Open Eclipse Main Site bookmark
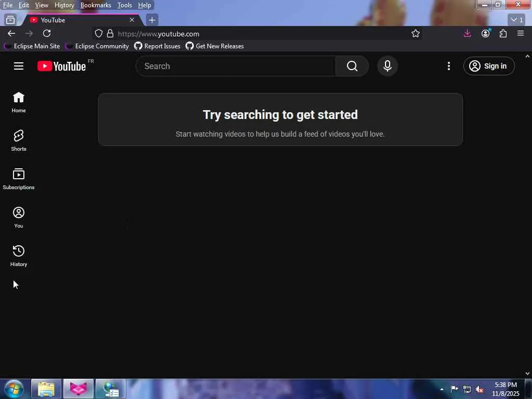 pos(32,46)
